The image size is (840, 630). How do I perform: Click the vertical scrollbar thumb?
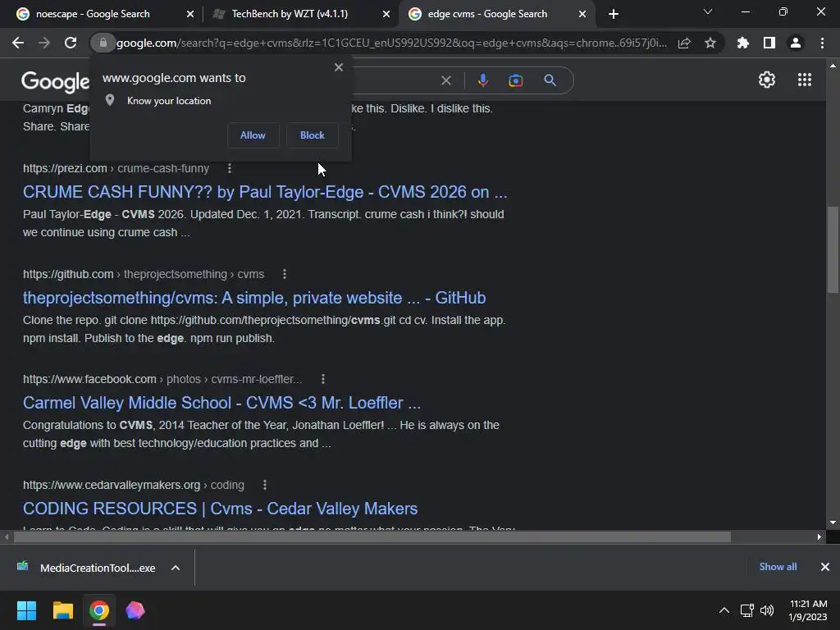pos(833,249)
